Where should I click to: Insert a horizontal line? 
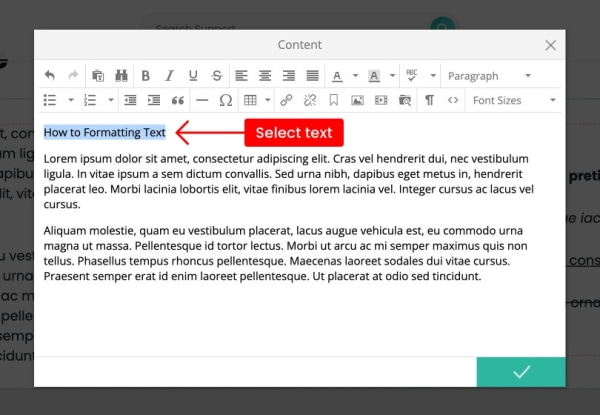[x=202, y=100]
